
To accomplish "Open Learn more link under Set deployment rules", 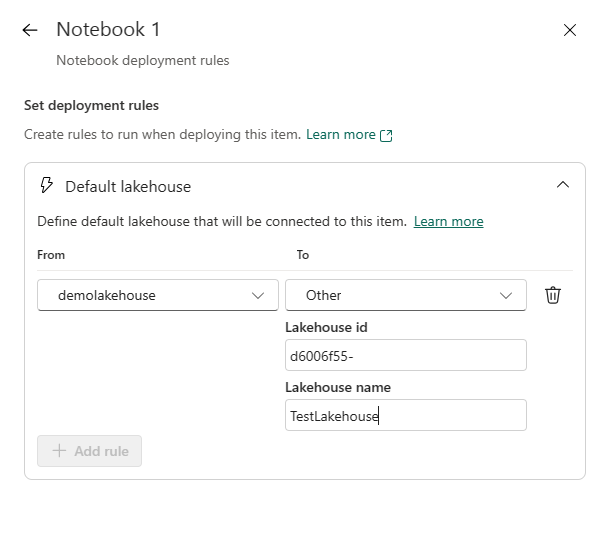I will pos(341,135).
